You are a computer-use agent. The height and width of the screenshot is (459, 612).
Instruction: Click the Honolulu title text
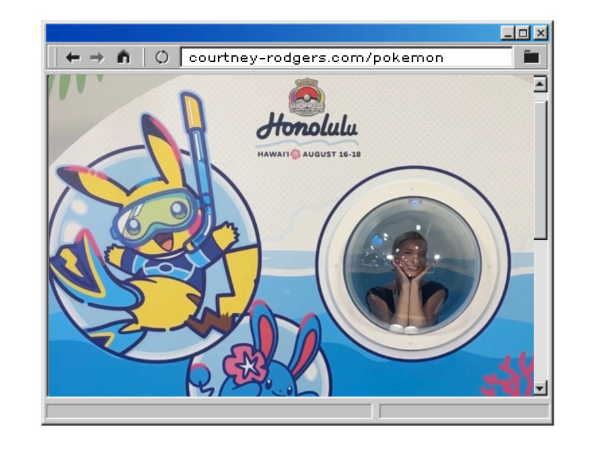[307, 126]
